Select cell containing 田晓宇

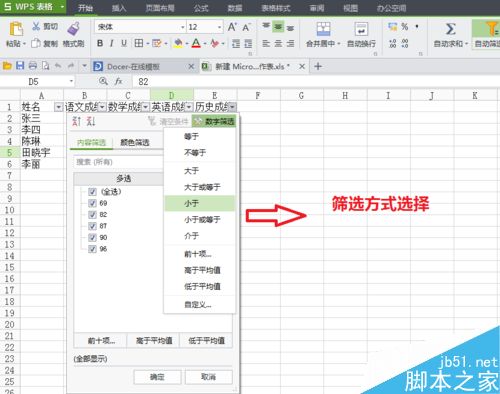[42, 152]
